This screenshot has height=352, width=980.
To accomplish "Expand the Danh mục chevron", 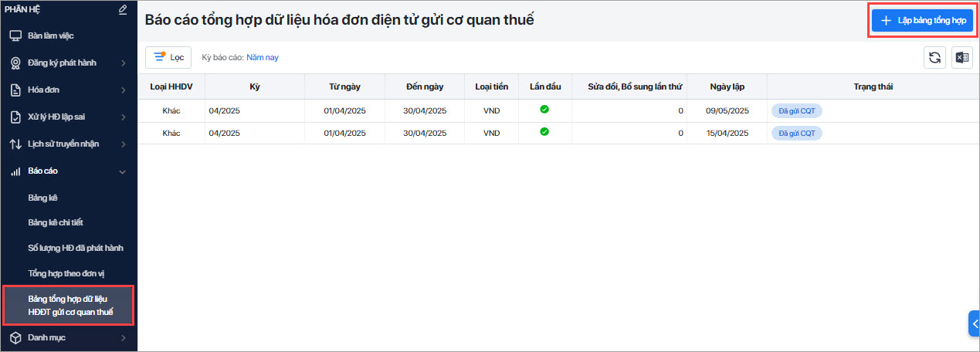I will point(123,337).
